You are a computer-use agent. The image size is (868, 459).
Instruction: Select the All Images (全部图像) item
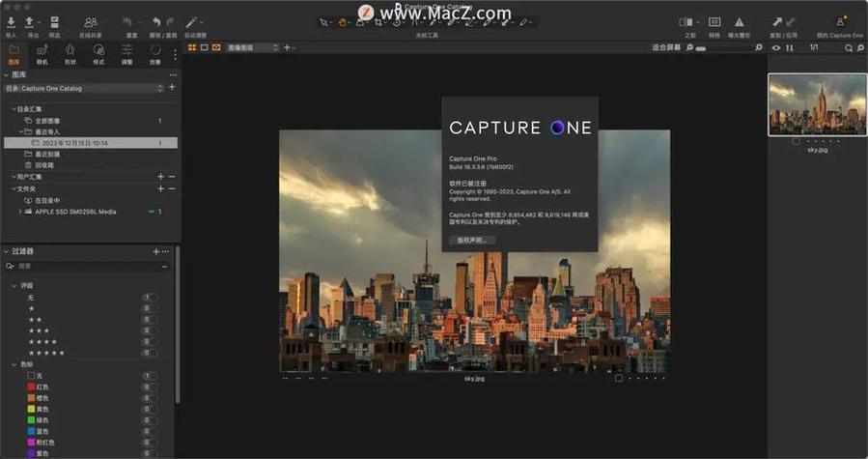click(x=47, y=120)
